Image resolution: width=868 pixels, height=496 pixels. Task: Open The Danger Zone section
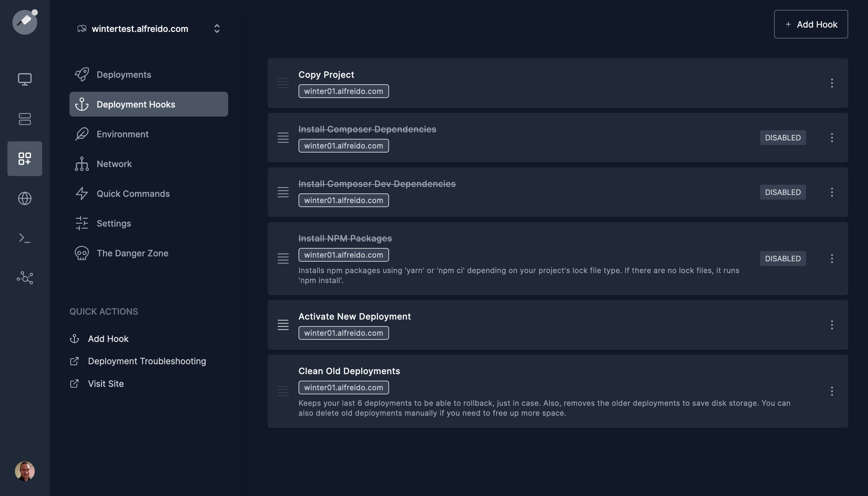pos(132,253)
